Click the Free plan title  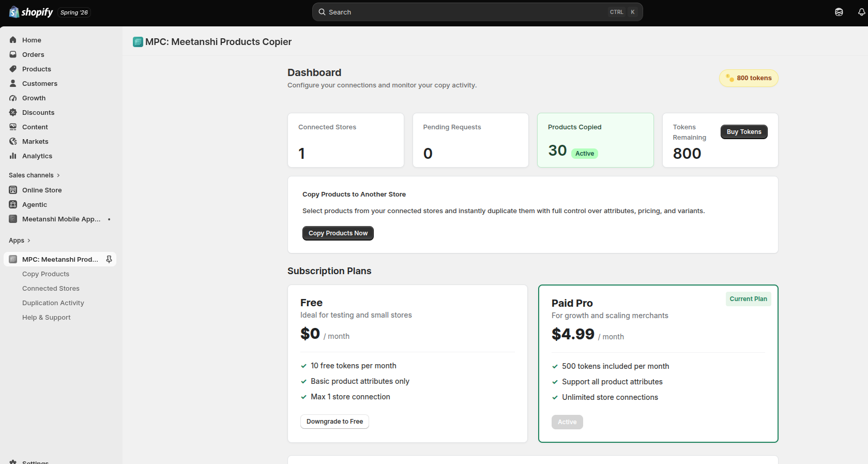coord(311,303)
